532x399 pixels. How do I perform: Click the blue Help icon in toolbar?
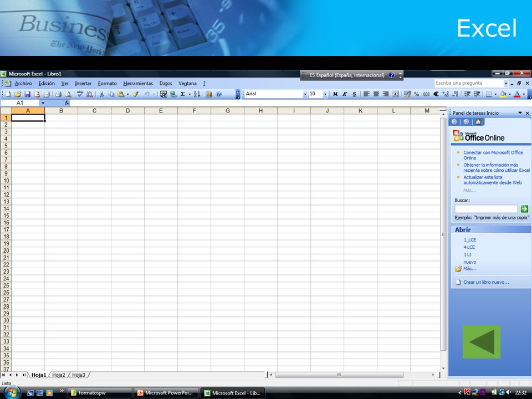(x=219, y=94)
